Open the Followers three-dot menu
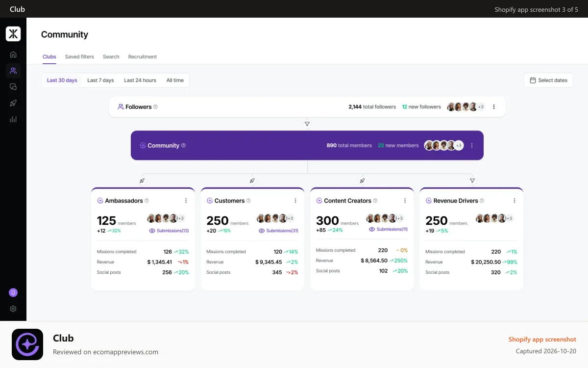Screen dimensions: 588x368 click(x=494, y=106)
